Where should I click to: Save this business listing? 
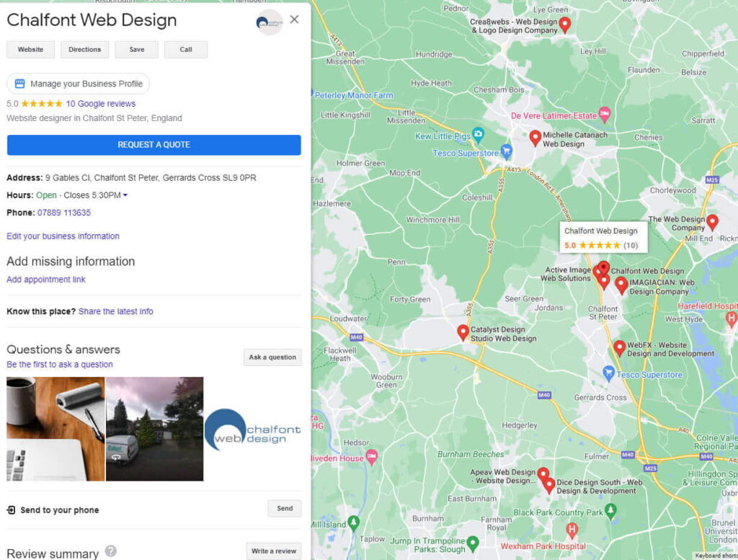(136, 50)
